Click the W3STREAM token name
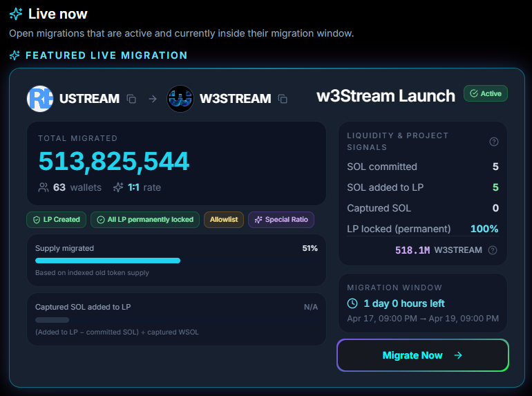532x396 pixels. click(235, 99)
